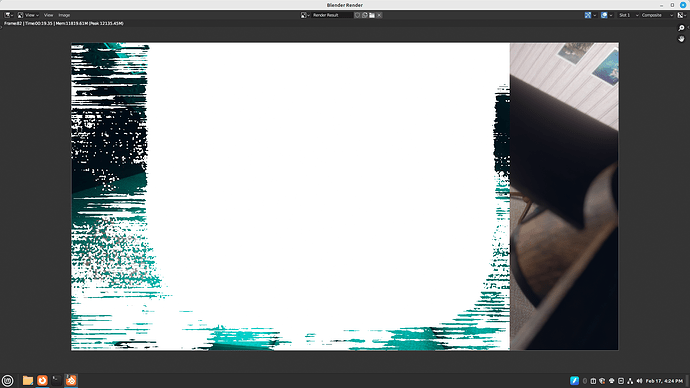Image resolution: width=690 pixels, height=388 pixels.
Task: Open the Image menu
Action: coord(64,15)
